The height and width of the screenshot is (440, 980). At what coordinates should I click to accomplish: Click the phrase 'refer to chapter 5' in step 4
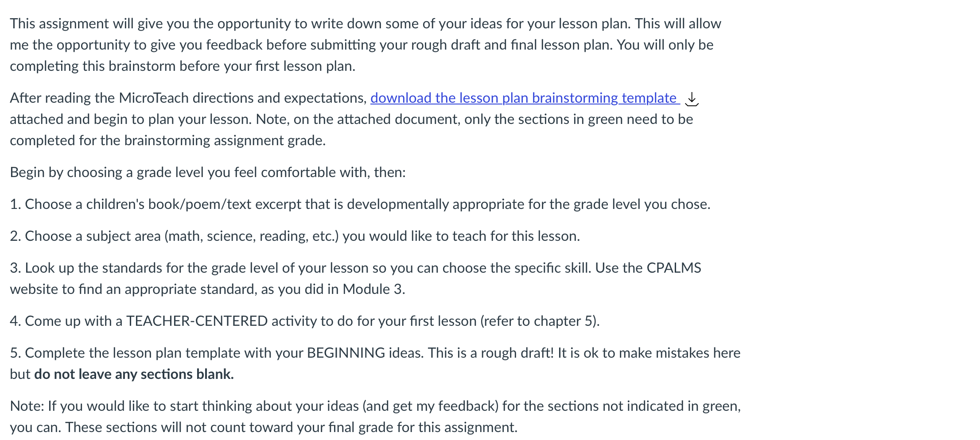tap(540, 321)
